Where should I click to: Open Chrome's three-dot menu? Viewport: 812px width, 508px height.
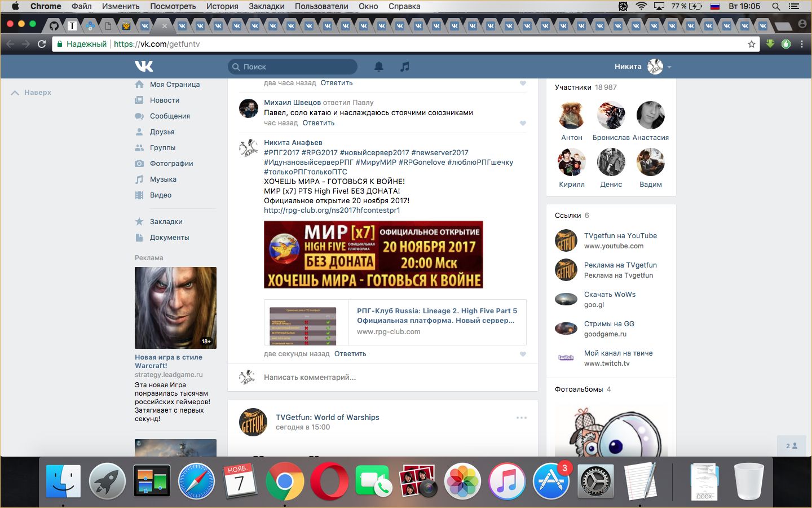tap(802, 44)
